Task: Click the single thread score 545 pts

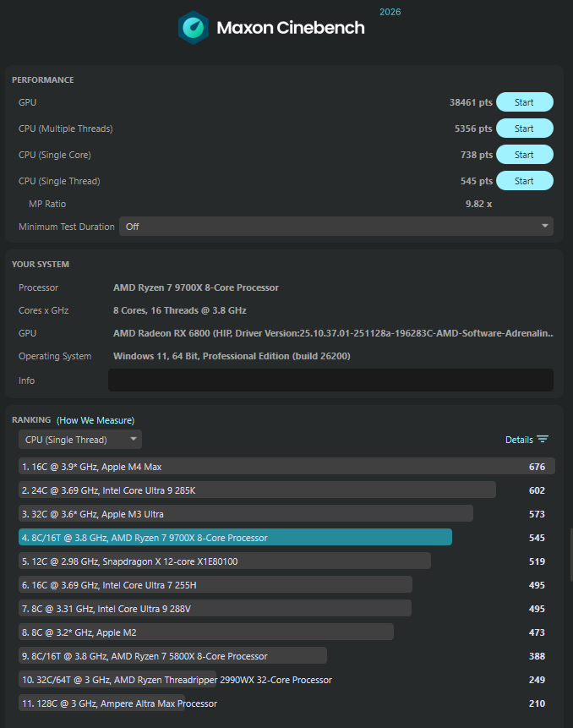Action: (x=477, y=181)
